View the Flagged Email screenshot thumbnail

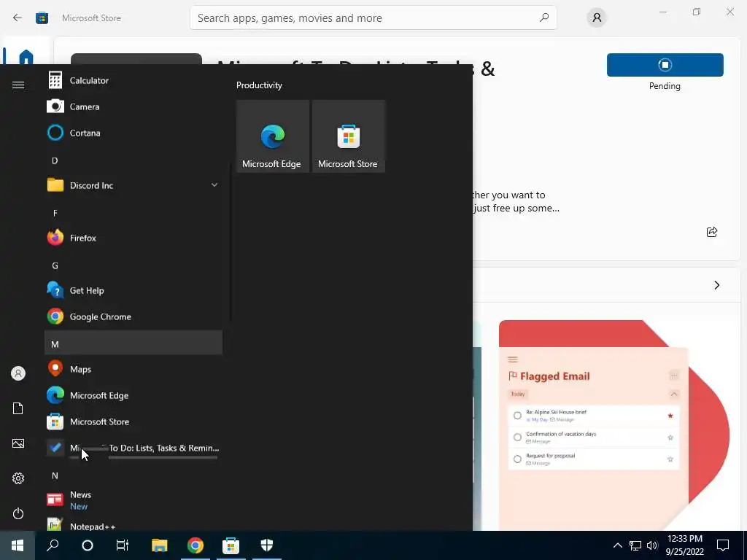(614, 424)
